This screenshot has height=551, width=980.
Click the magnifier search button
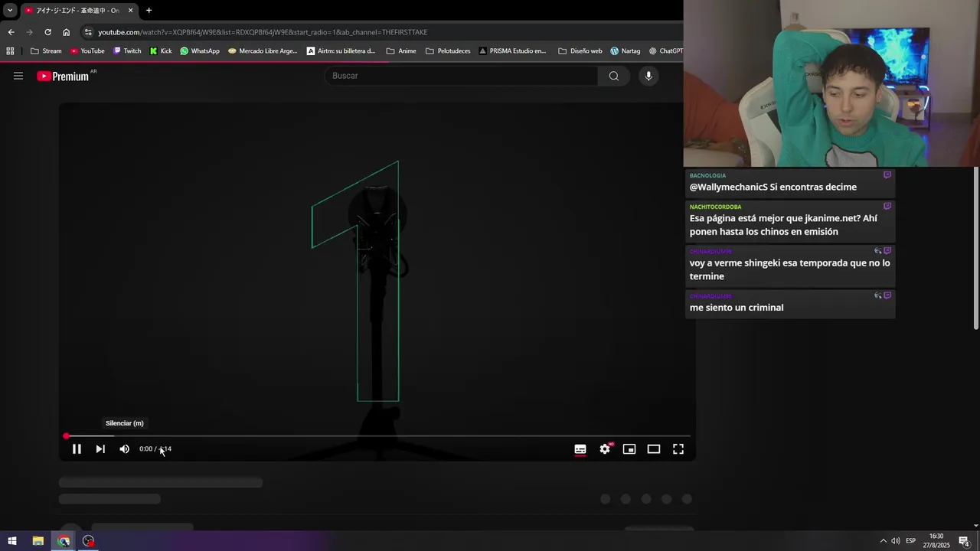tap(614, 76)
